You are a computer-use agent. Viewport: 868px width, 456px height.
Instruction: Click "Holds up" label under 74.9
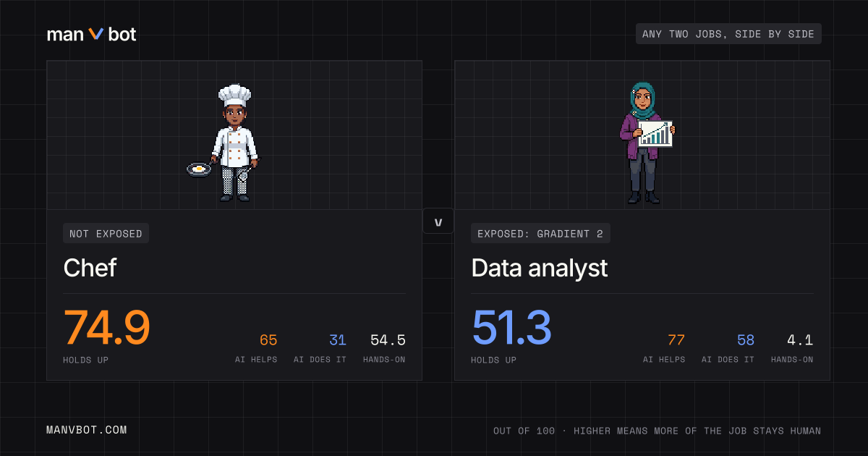[86, 360]
